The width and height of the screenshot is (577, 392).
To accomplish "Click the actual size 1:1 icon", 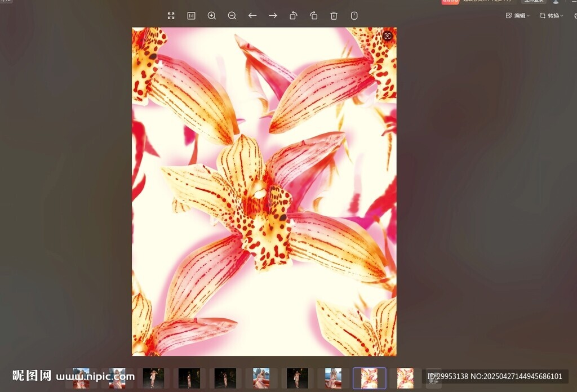I will pyautogui.click(x=192, y=16).
